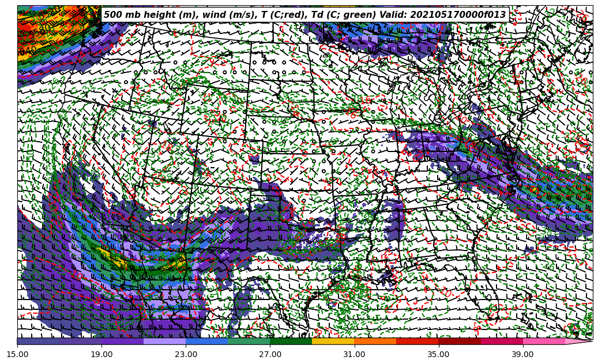Click the dark green colorbar segment
This screenshot has height=364, width=598.
click(x=291, y=342)
